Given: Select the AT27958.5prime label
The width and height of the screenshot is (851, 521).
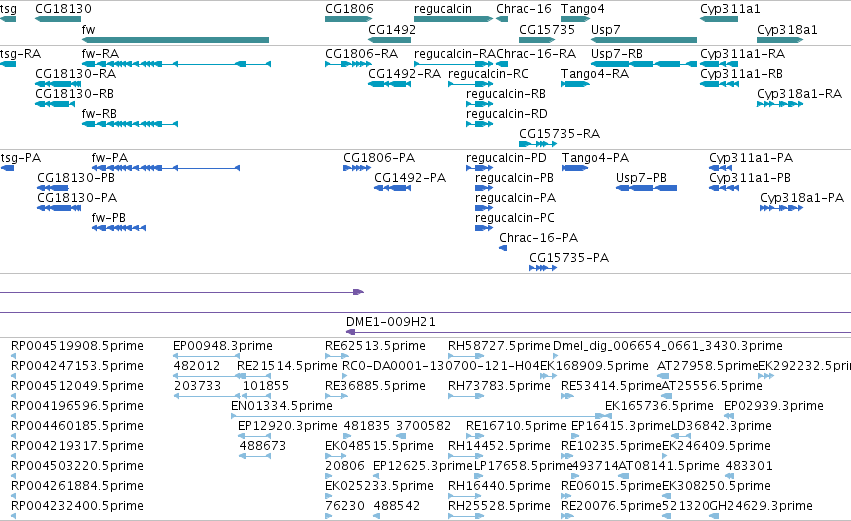Looking at the screenshot, I should pos(707,366).
